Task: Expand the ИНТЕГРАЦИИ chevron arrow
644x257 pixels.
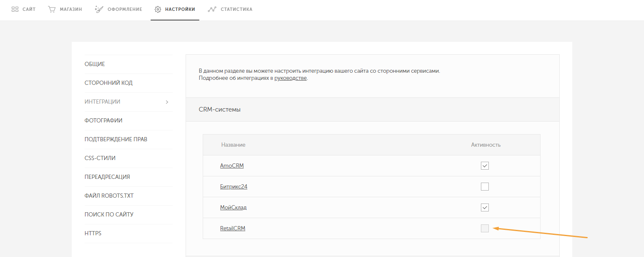Action: coord(167,102)
